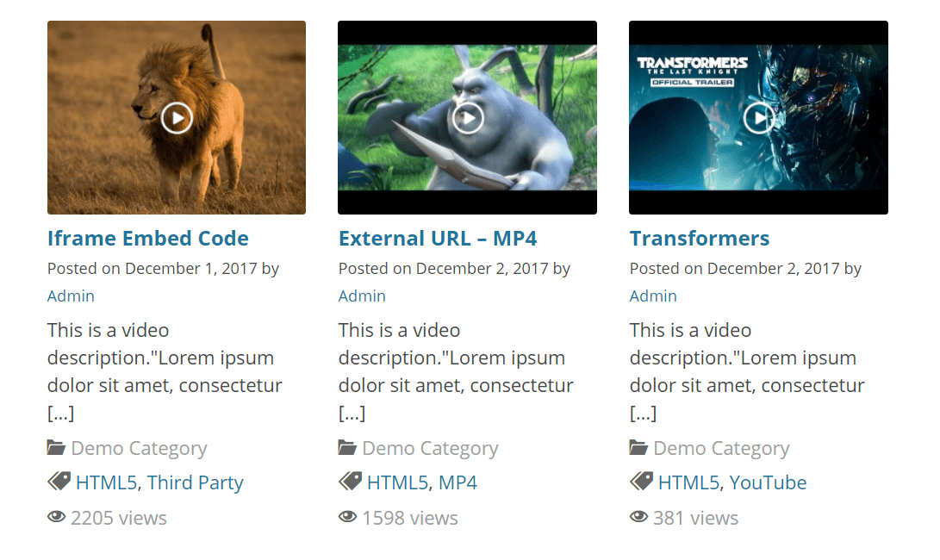Click the views eye icon showing 381 views

639,516
